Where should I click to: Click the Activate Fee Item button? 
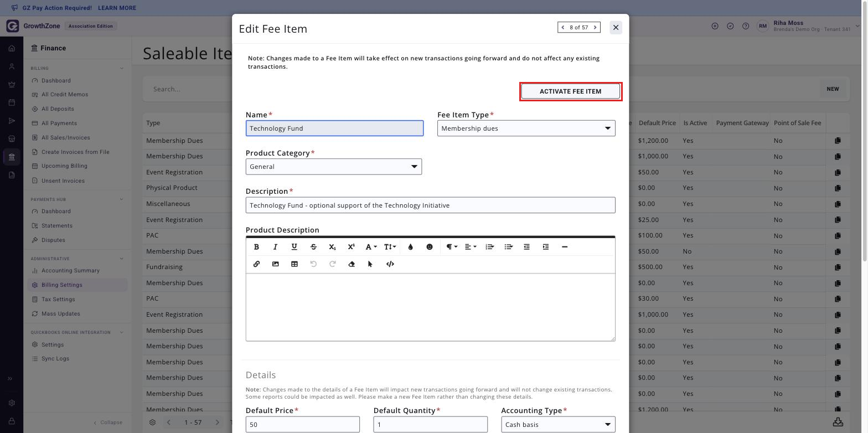(570, 91)
